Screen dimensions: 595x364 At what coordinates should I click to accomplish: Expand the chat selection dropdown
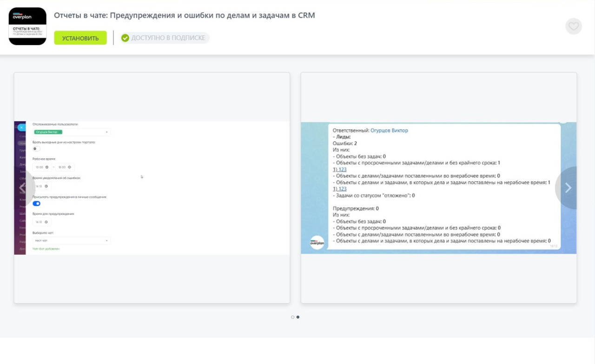point(106,241)
